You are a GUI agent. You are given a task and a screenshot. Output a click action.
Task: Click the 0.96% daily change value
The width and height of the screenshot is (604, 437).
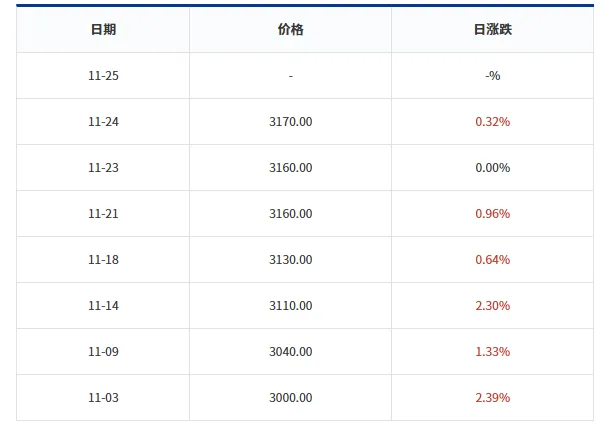pyautogui.click(x=492, y=214)
